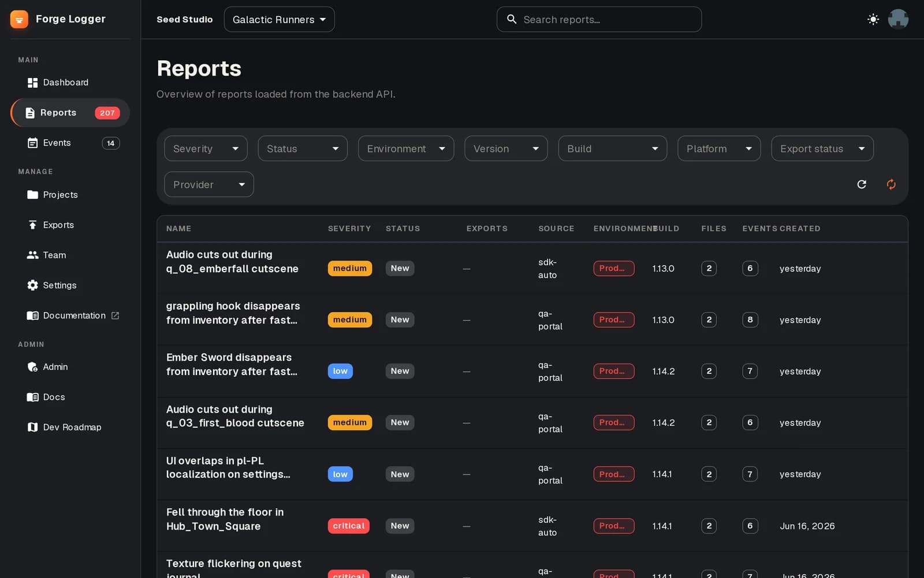
Task: Open the user avatar menu
Action: pyautogui.click(x=898, y=19)
